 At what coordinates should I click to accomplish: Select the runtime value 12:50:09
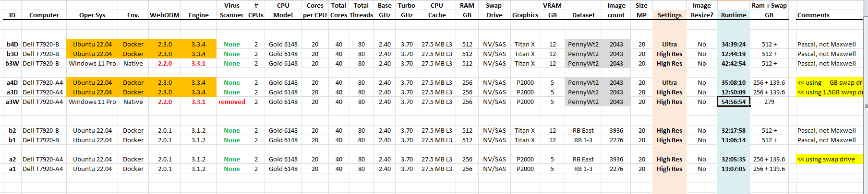click(x=733, y=92)
